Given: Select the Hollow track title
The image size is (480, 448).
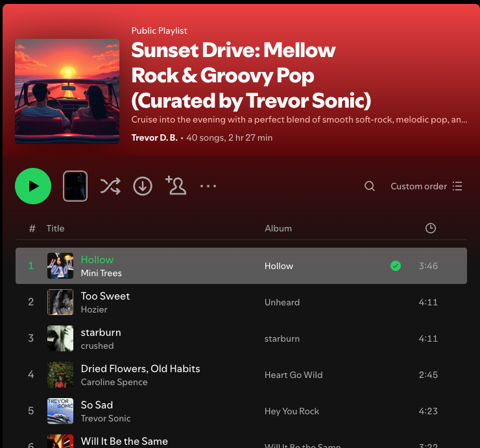Looking at the screenshot, I should (97, 259).
